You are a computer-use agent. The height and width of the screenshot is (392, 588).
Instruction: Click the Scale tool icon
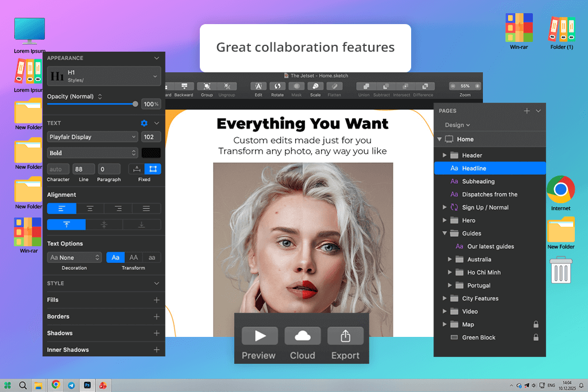pyautogui.click(x=315, y=86)
